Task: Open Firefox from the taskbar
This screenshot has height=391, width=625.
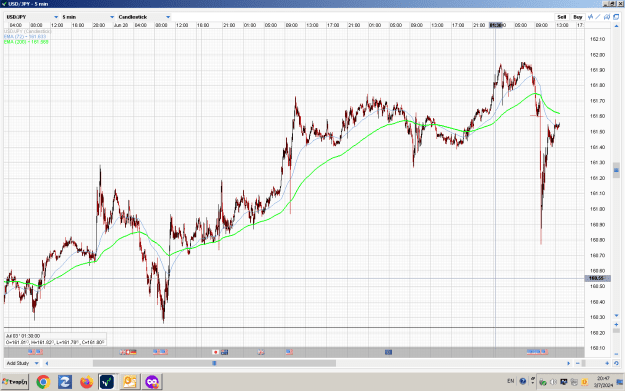Action: [86, 382]
